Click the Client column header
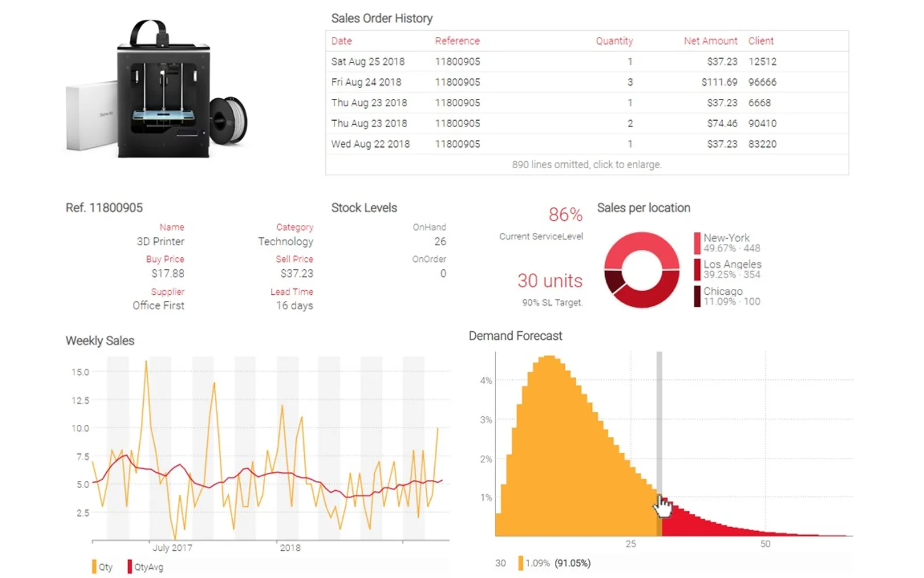 point(761,41)
